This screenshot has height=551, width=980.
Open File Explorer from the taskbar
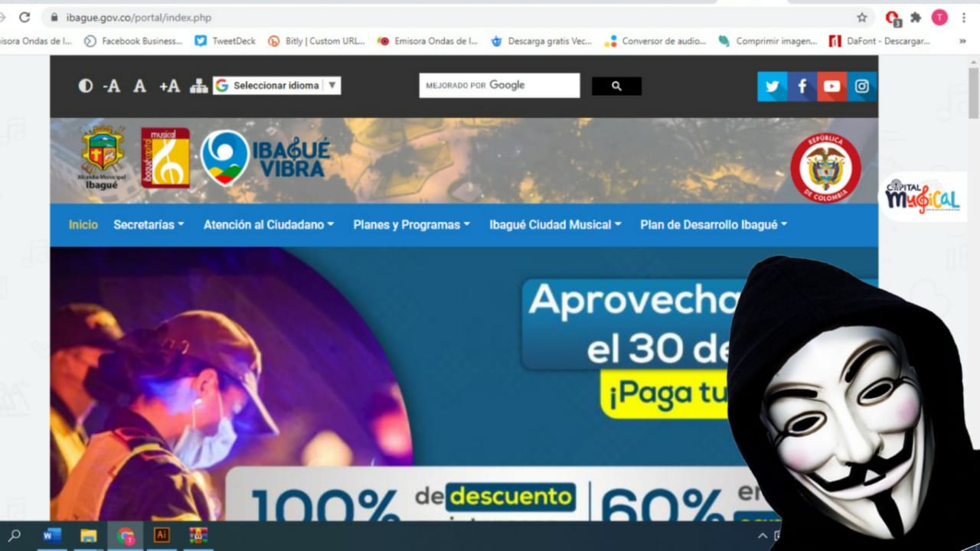(89, 535)
